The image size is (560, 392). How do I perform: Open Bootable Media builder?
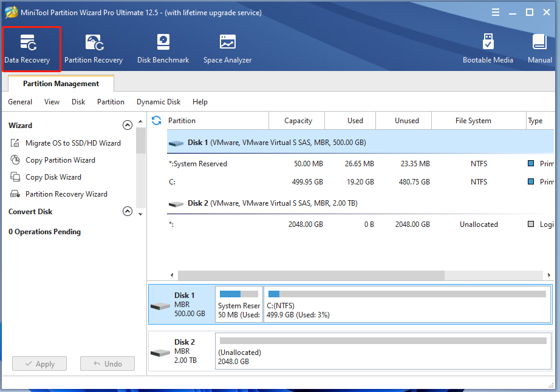488,49
